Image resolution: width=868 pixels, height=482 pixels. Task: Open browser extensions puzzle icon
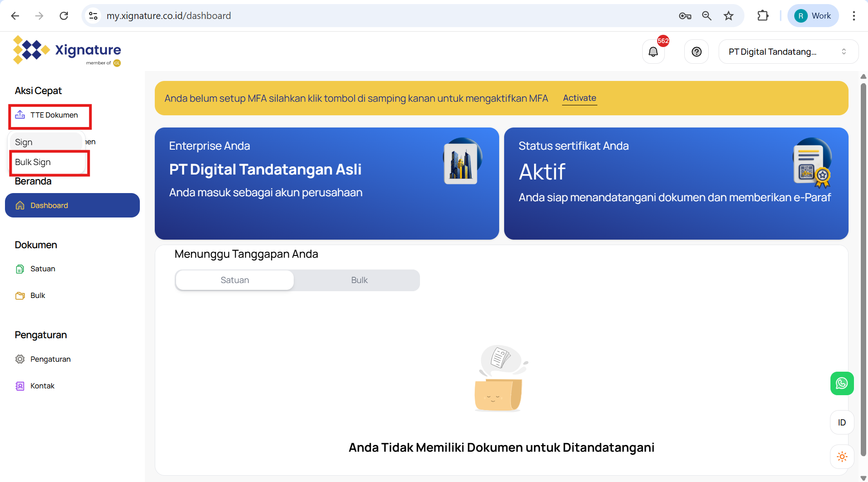point(763,16)
